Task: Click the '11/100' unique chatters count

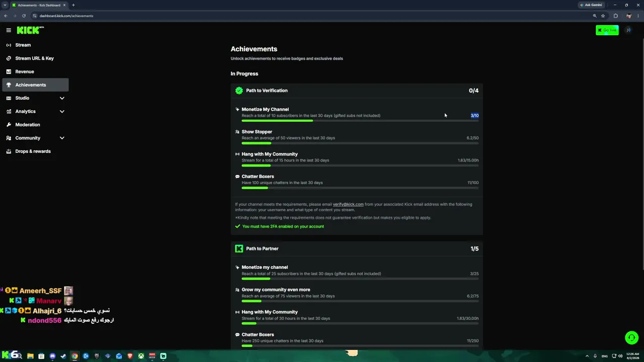Action: click(x=473, y=183)
